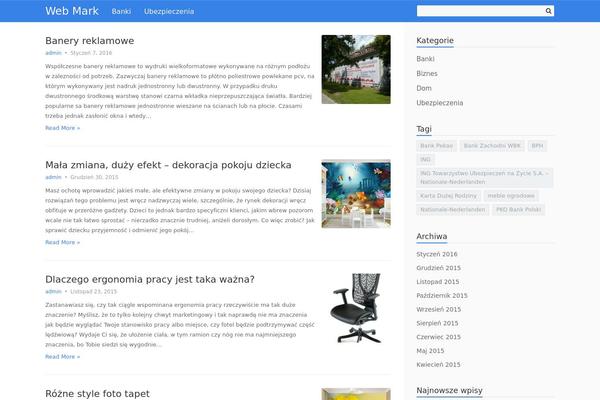
Task: Click the Bank Pekao tag
Action: pyautogui.click(x=436, y=146)
